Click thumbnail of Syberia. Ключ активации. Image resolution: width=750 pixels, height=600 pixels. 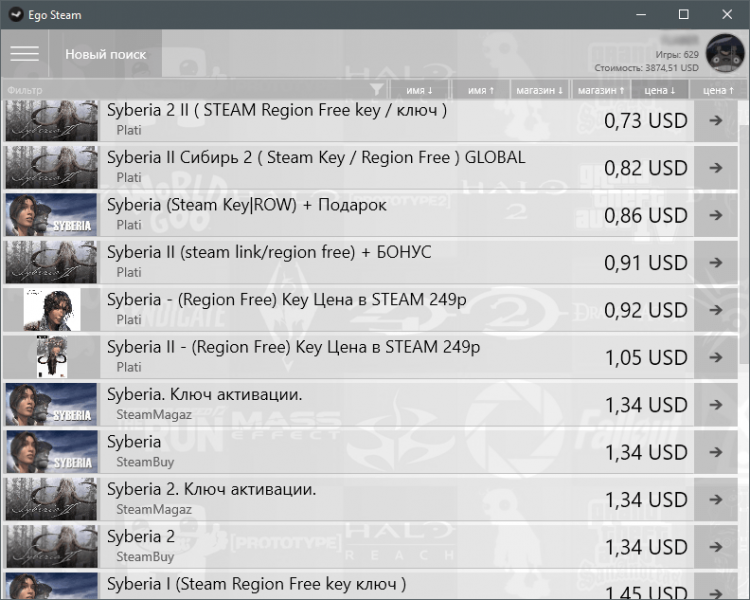(52, 405)
